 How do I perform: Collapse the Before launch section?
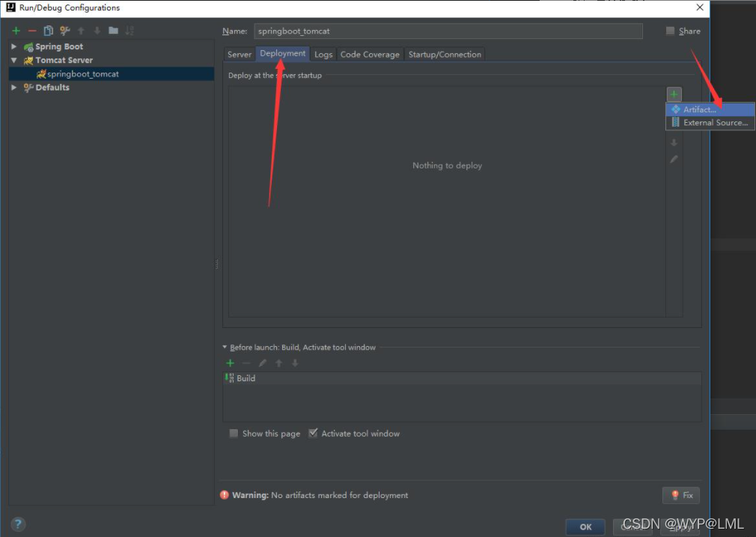[x=225, y=347]
